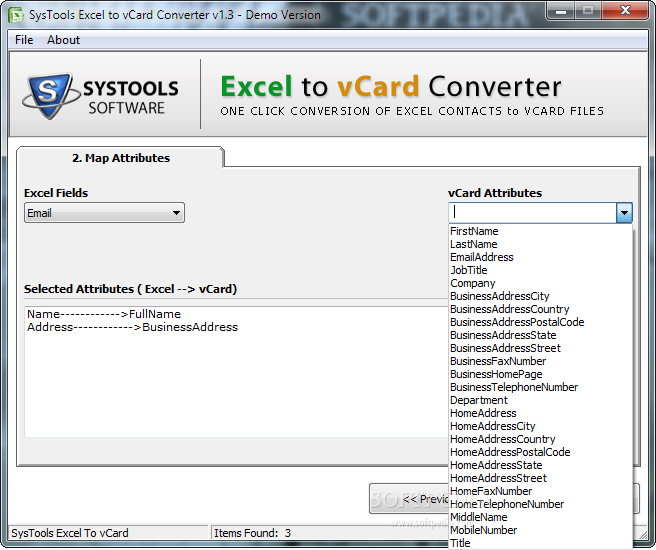This screenshot has width=656, height=550.
Task: Open the Excel Fields Email dropdown
Action: click(x=104, y=213)
